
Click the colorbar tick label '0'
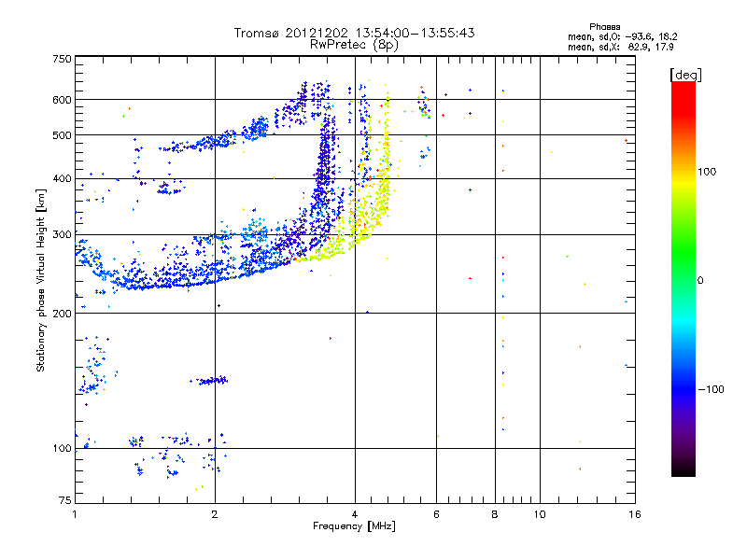(699, 281)
